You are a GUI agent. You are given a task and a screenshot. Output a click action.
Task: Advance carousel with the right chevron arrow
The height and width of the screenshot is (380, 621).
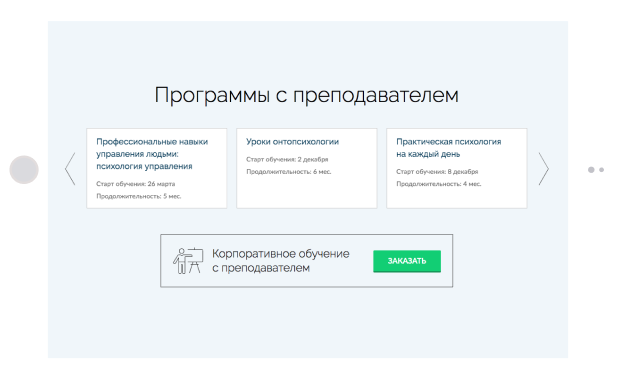(544, 169)
